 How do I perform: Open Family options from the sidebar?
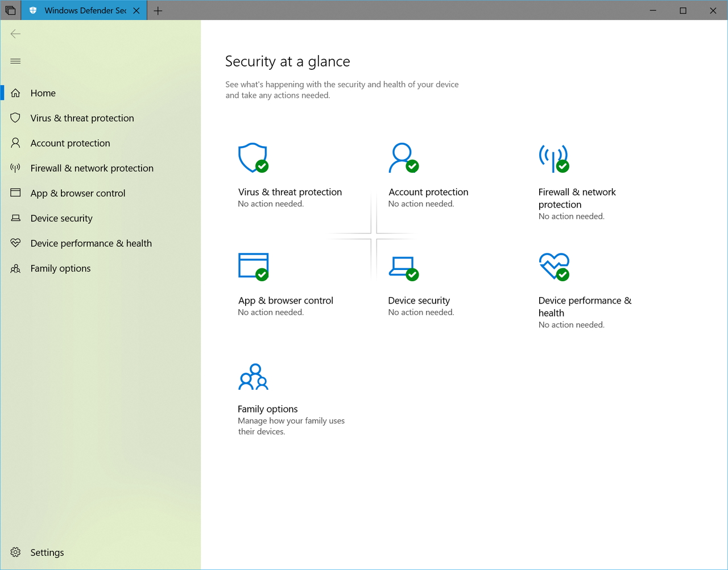pyautogui.click(x=60, y=268)
